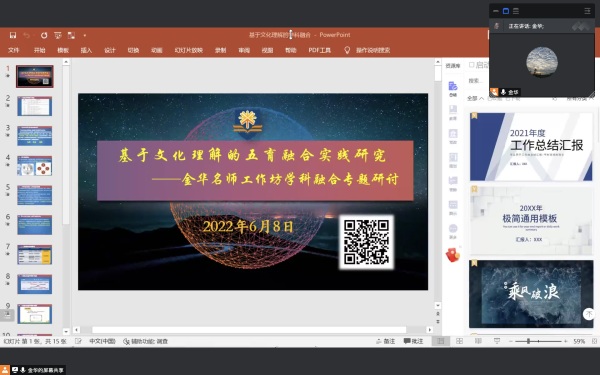Start slideshow from beginning via toolbar icon

(x=58, y=35)
